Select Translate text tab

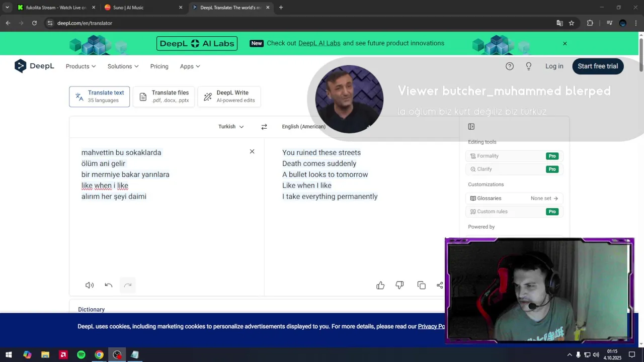(x=99, y=97)
